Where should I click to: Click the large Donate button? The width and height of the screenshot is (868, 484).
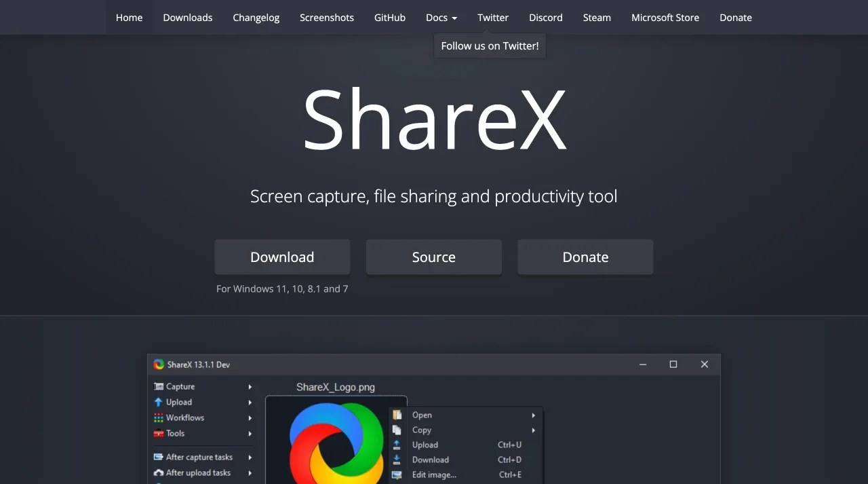pos(585,257)
